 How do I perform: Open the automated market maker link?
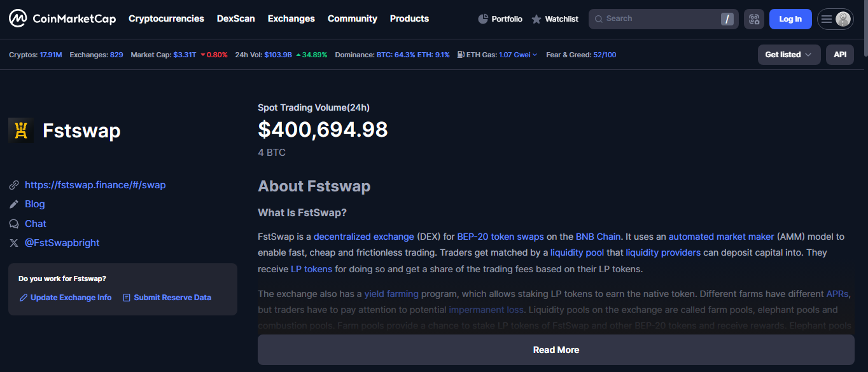(x=722, y=237)
